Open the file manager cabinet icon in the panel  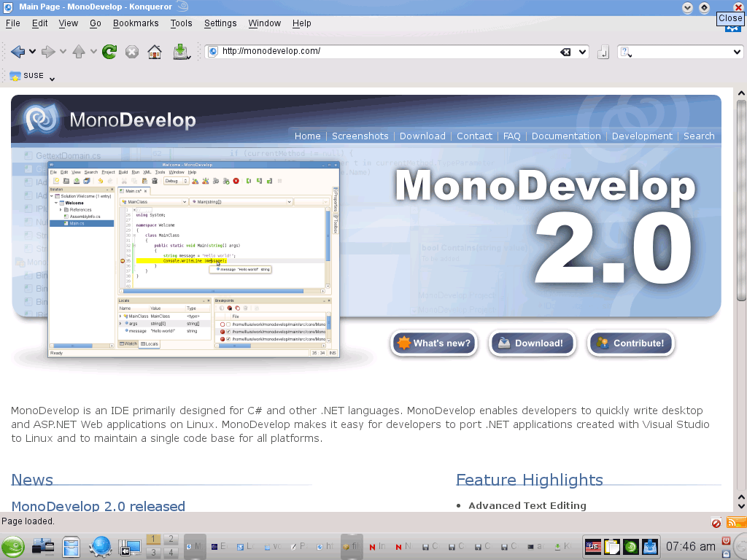click(71, 547)
